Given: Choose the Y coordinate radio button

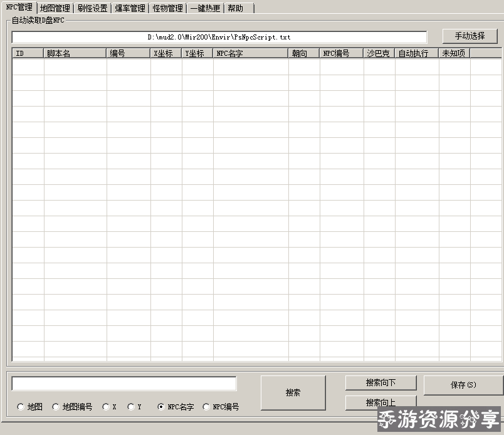Looking at the screenshot, I should coord(131,407).
